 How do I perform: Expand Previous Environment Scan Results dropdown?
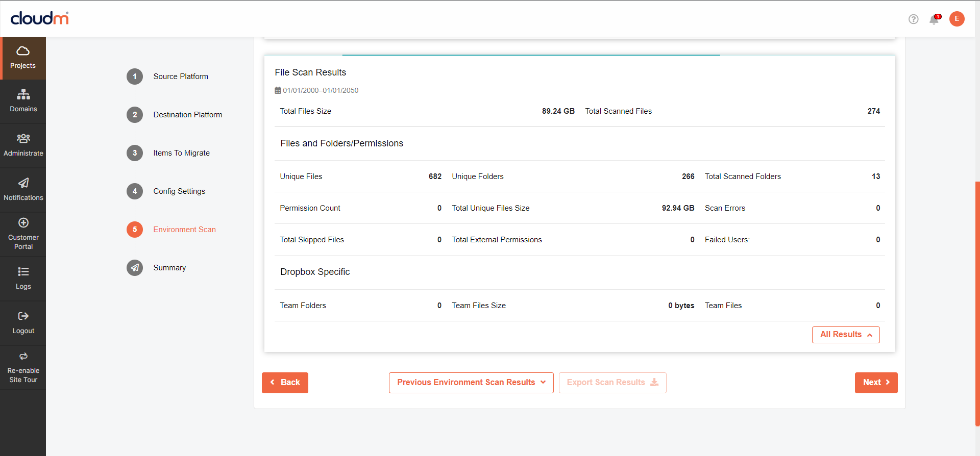pos(471,383)
